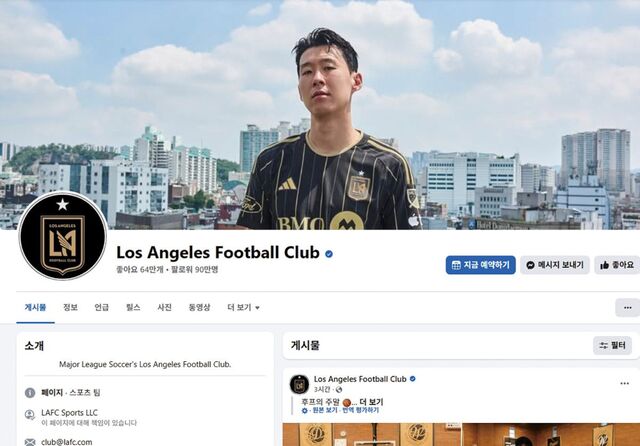Expand the 더 보기 tab dropdown
Image resolution: width=640 pixels, height=446 pixels.
tap(243, 308)
